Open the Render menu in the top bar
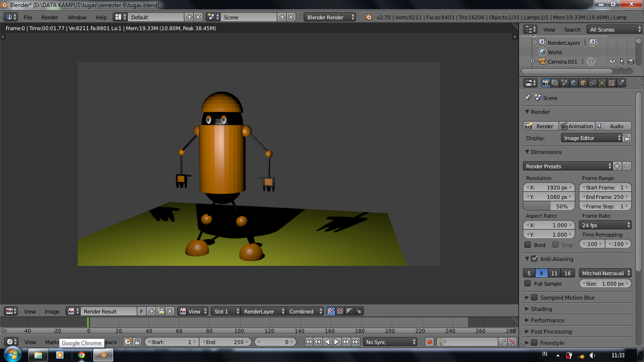 tap(50, 17)
